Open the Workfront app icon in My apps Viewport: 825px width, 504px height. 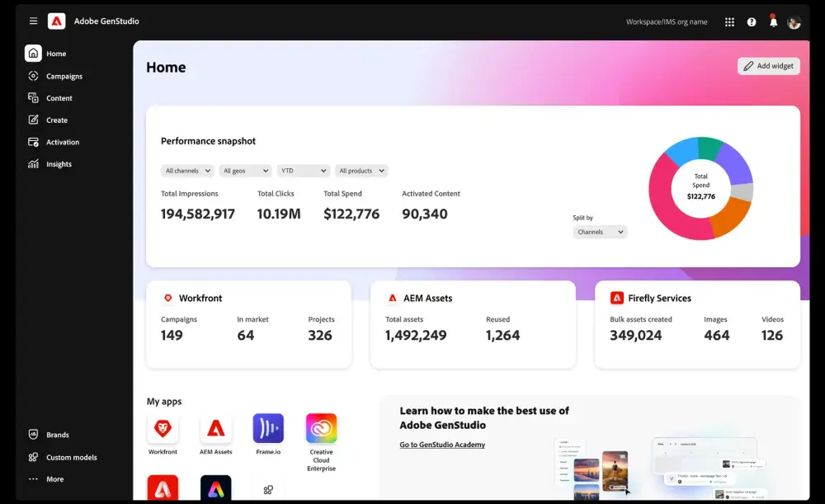pos(163,428)
